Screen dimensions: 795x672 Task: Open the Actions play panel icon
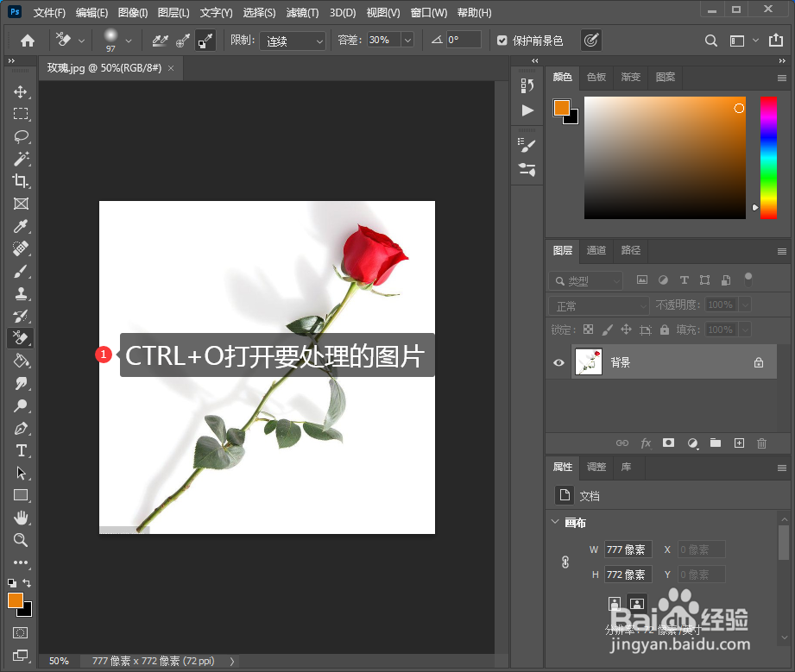pos(527,110)
